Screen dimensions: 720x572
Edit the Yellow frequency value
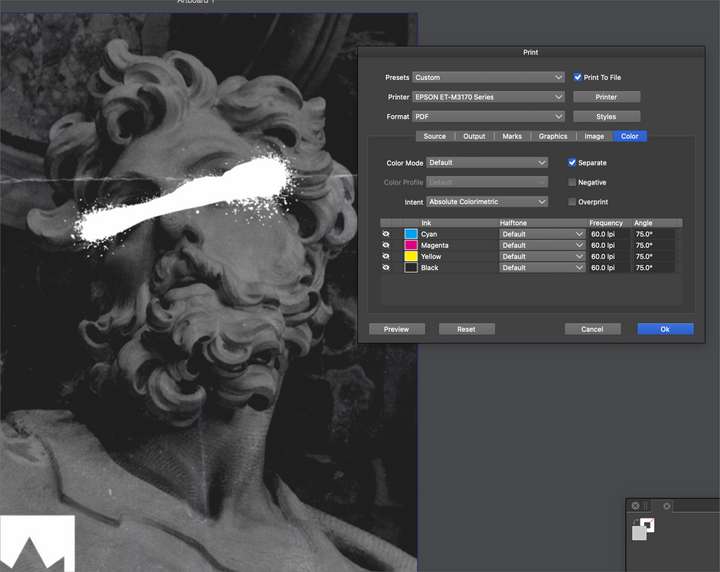pos(609,256)
